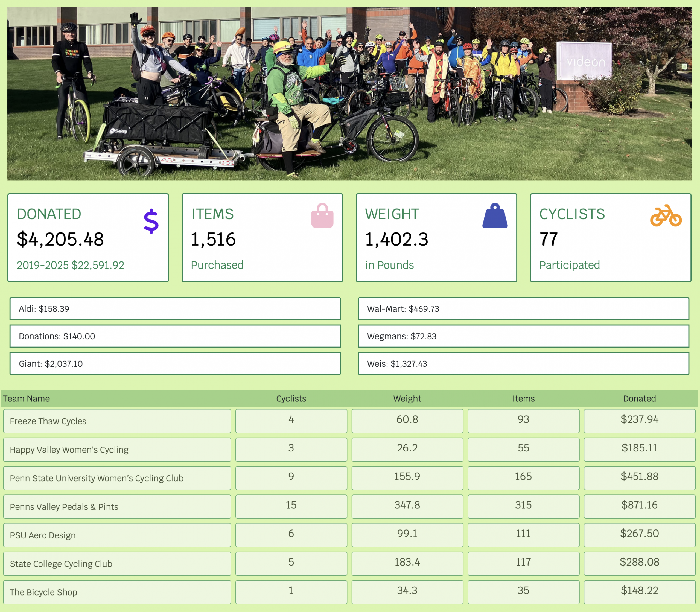The width and height of the screenshot is (700, 612).
Task: Click the Donations $140.00 entry
Action: click(x=175, y=336)
